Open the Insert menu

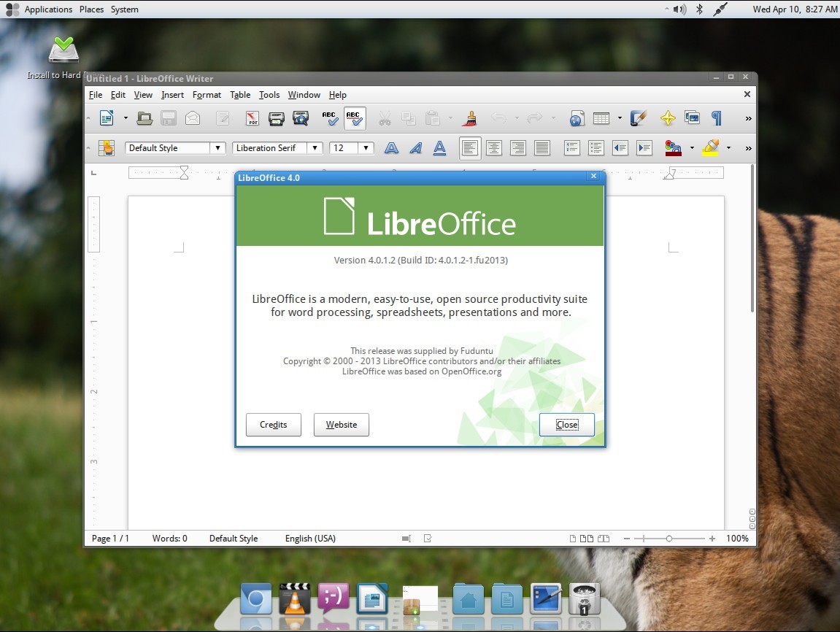(x=172, y=95)
